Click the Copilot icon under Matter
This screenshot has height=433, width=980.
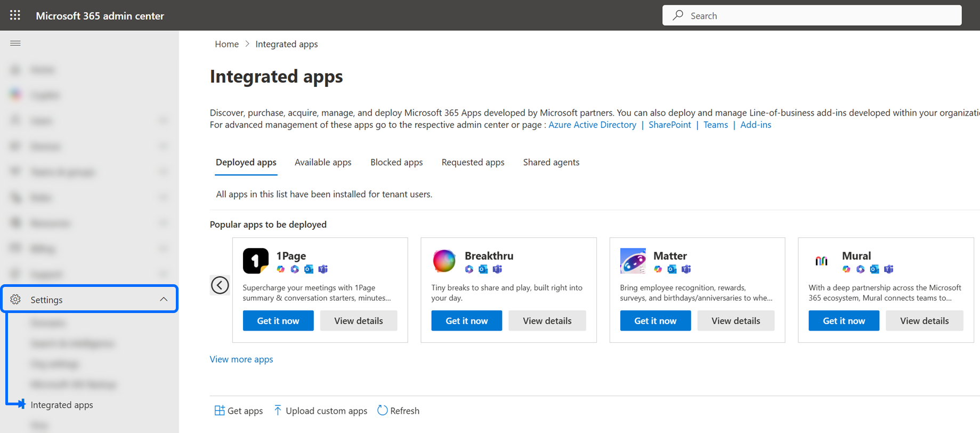coord(658,269)
